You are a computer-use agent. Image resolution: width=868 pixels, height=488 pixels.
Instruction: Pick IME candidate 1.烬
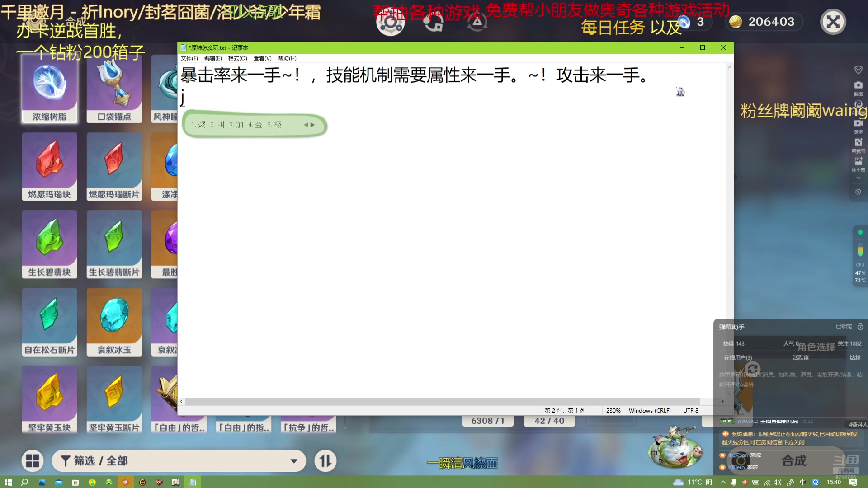(x=198, y=125)
